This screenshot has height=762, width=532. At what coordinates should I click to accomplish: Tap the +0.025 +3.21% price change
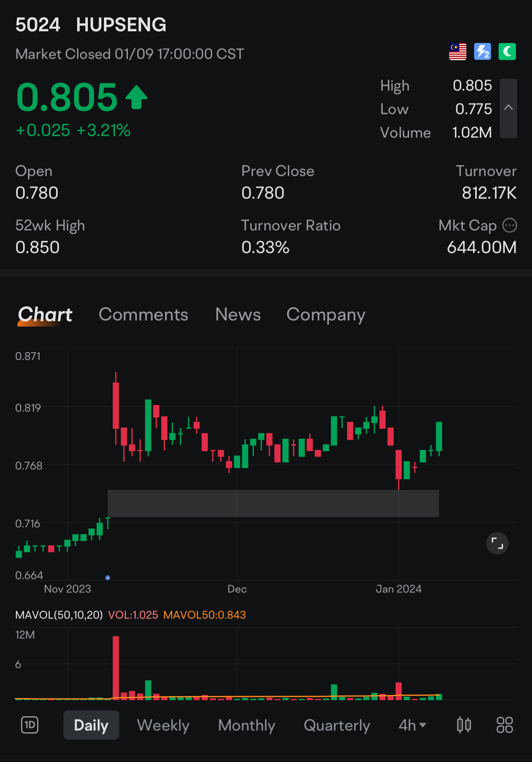[x=73, y=130]
